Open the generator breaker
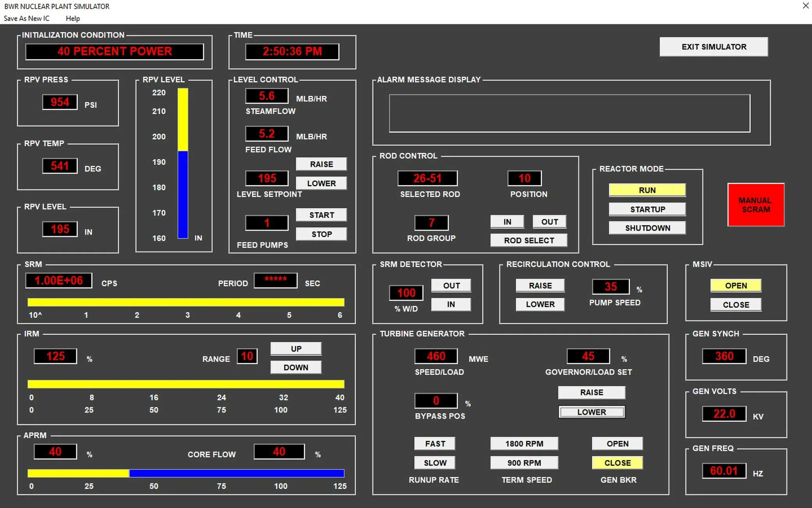This screenshot has height=508, width=812. 617,444
